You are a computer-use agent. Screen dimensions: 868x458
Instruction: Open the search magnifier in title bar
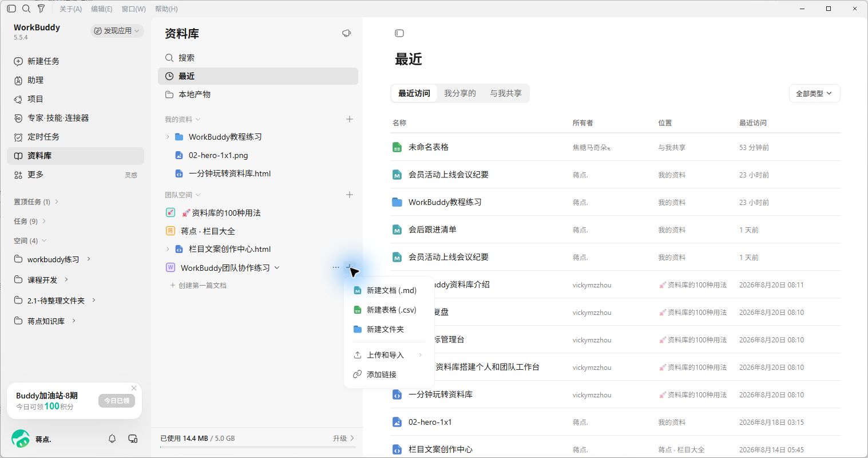click(26, 9)
